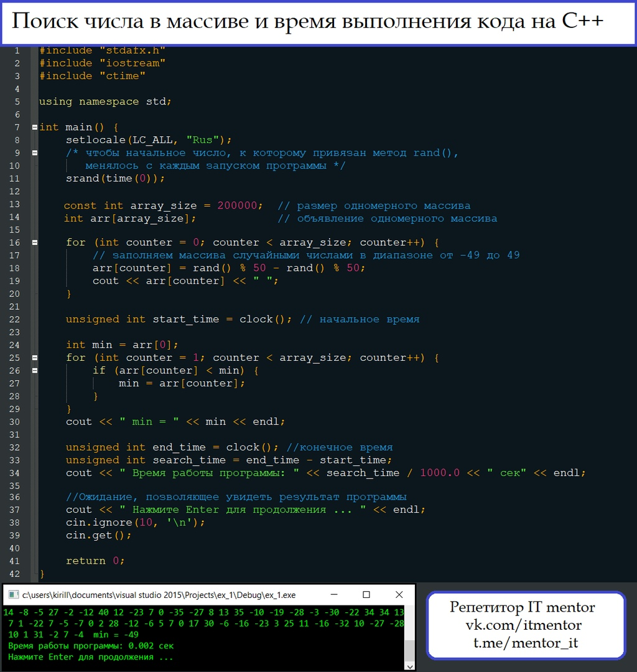Click 'unsigned int end_time = clock();' line
637x672 pixels.
[172, 447]
